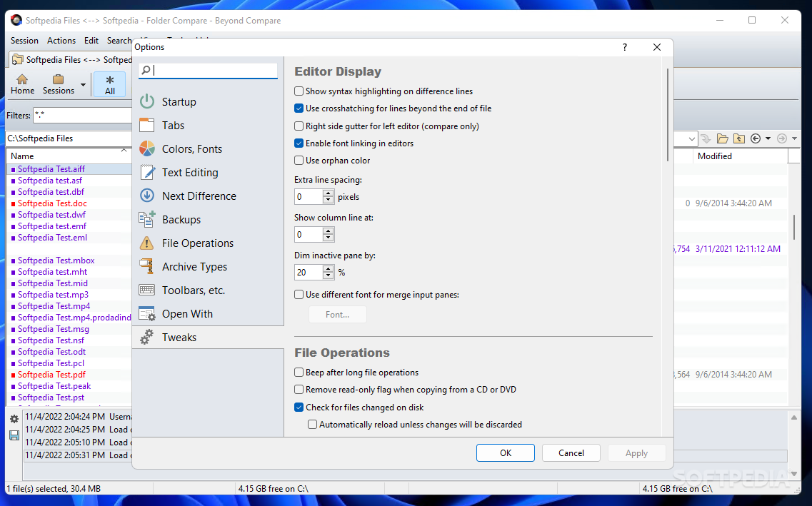This screenshot has height=506, width=812.
Task: Click the Show column line at spinner arrows
Action: (x=328, y=234)
